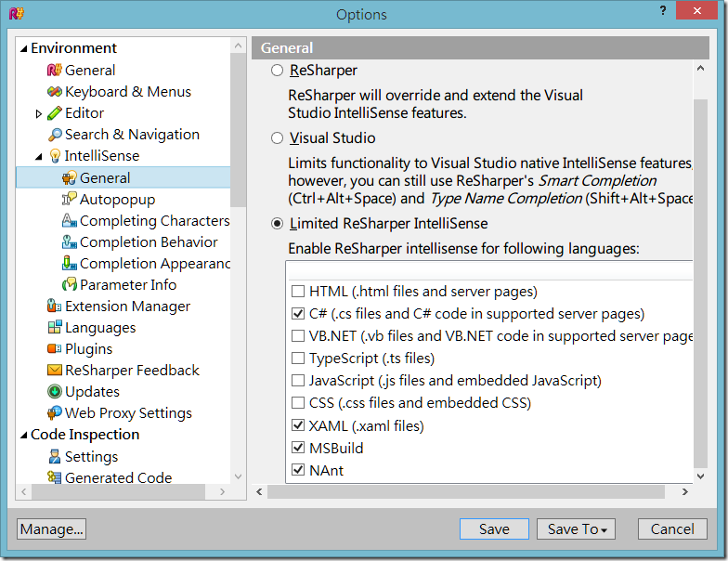Click the Code Inspection Settings icon
The height and width of the screenshot is (561, 728).
point(54,457)
